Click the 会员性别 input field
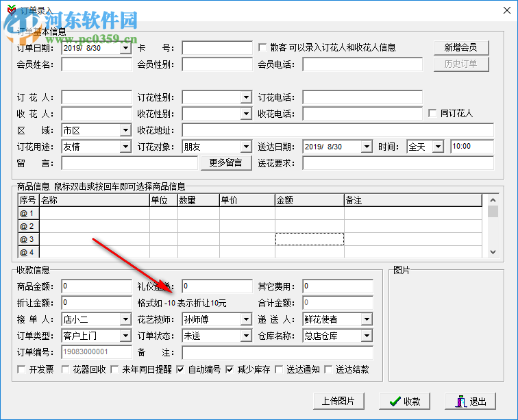Image resolution: width=518 pixels, height=420 pixels. point(217,64)
